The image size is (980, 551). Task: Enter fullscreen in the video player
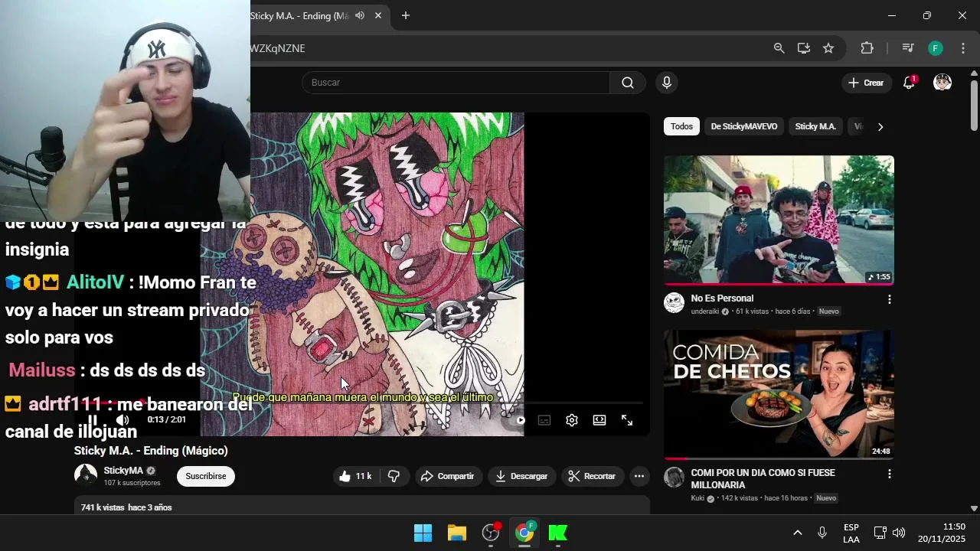627,420
